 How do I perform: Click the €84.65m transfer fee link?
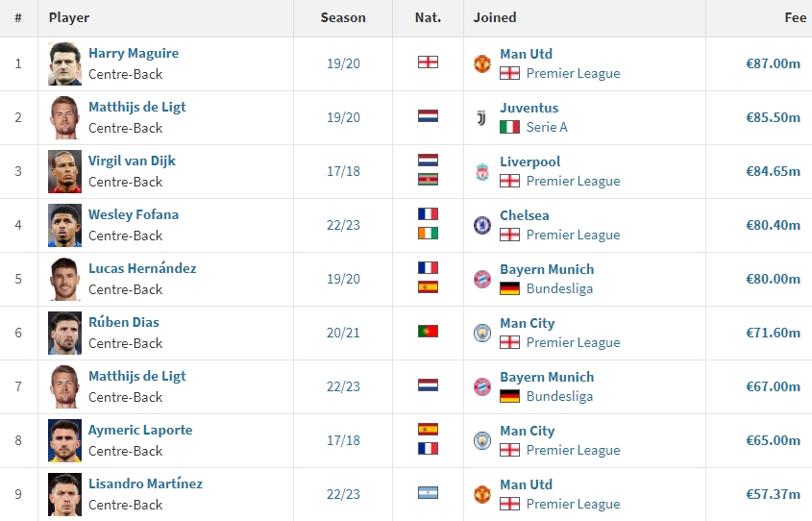coord(773,171)
